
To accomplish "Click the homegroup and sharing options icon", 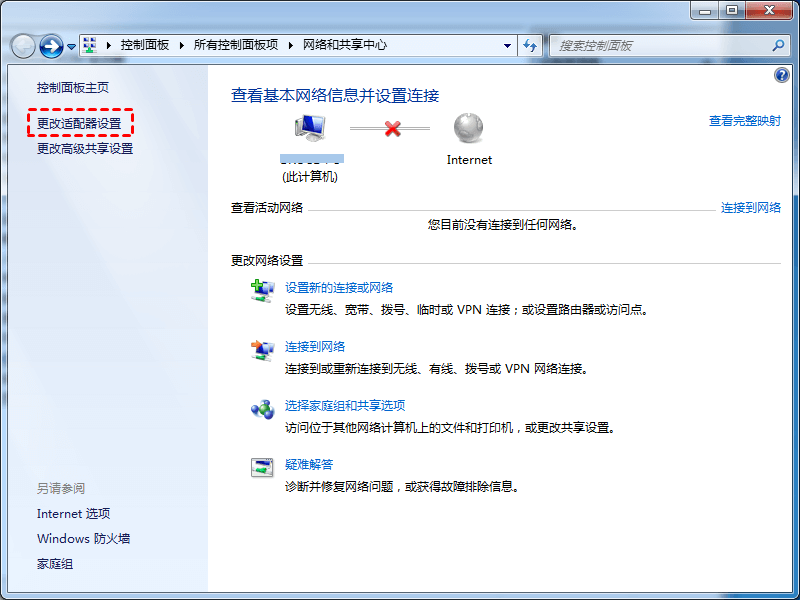I will 262,408.
